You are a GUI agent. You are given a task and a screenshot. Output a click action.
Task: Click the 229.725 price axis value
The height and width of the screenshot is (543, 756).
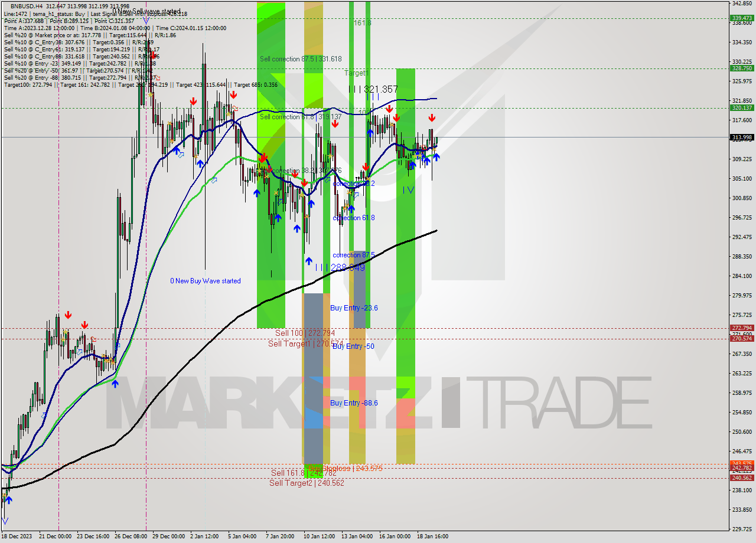(742, 529)
